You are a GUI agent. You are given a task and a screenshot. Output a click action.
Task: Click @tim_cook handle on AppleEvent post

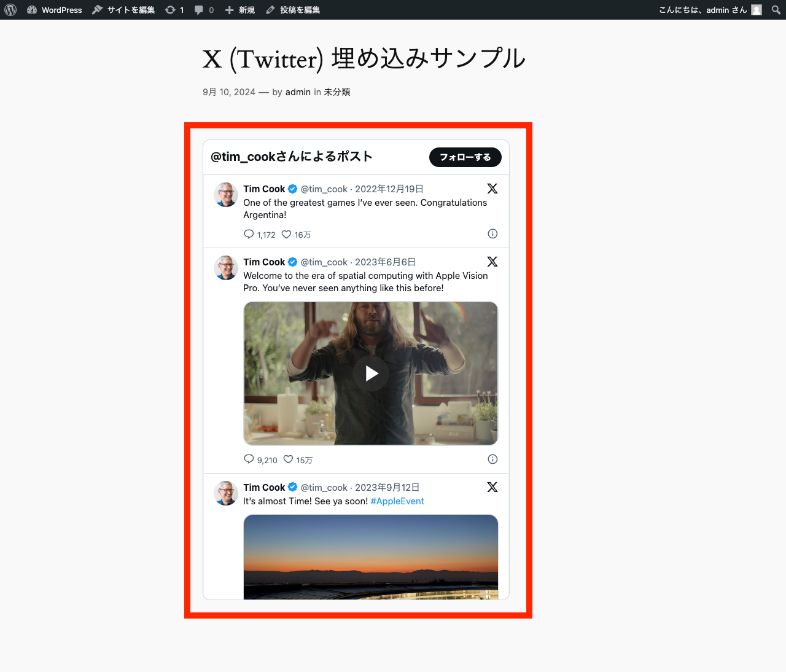point(324,488)
